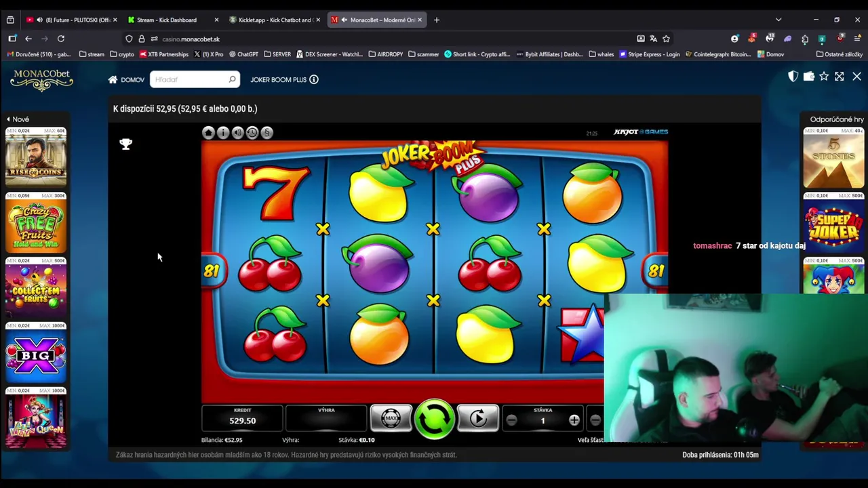This screenshot has width=868, height=488.
Task: Switch to Future - PLUTOSKI browser tab
Action: coord(71,20)
